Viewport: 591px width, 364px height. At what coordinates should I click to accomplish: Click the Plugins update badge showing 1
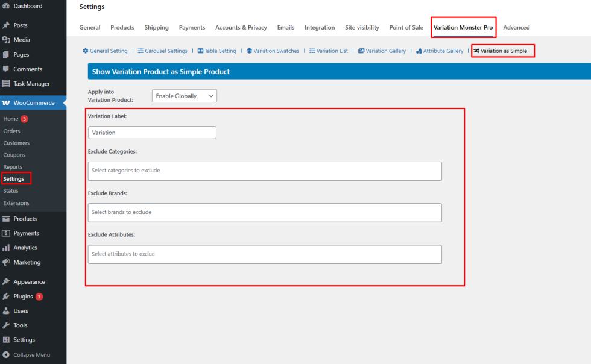(39, 297)
